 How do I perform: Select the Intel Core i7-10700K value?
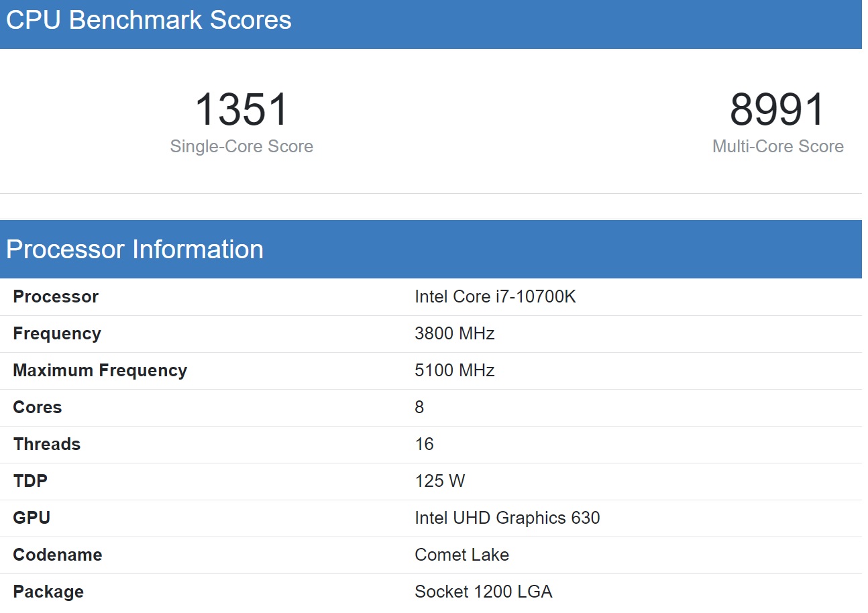tap(496, 296)
